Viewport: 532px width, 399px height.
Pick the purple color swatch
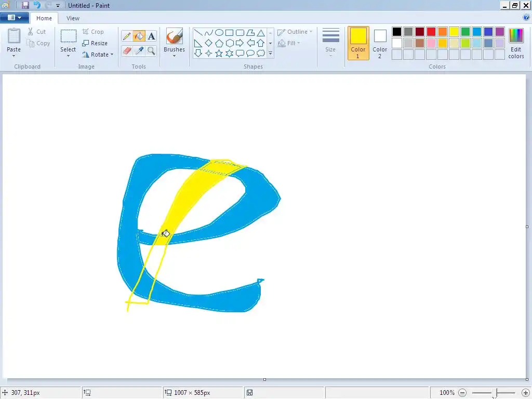[x=500, y=32]
